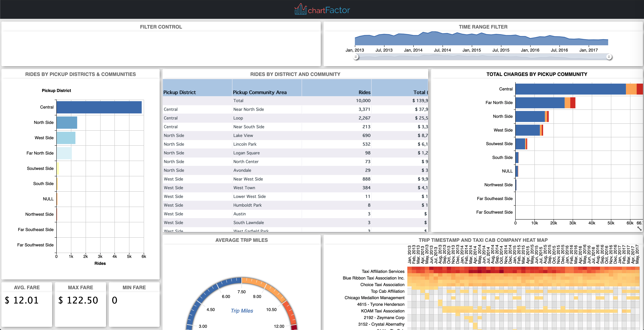Click the left time range slider handle
The width and height of the screenshot is (644, 330).
pos(356,57)
